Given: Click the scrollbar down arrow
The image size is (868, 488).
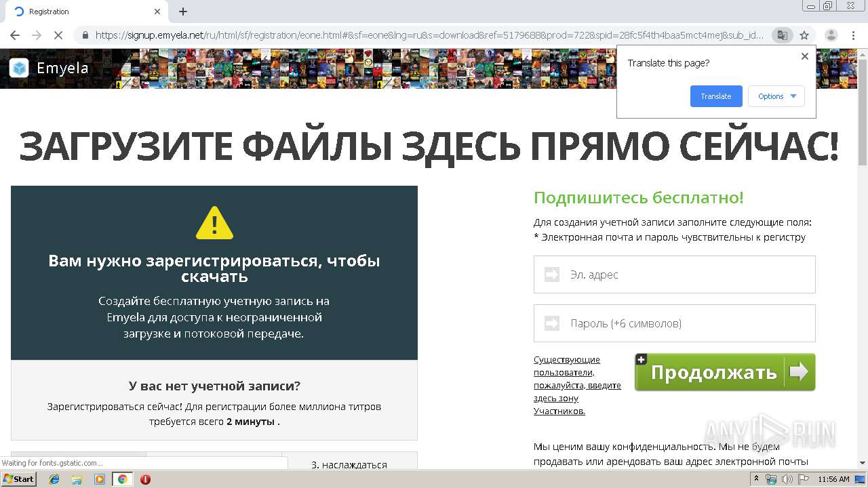Looking at the screenshot, I should [x=863, y=463].
